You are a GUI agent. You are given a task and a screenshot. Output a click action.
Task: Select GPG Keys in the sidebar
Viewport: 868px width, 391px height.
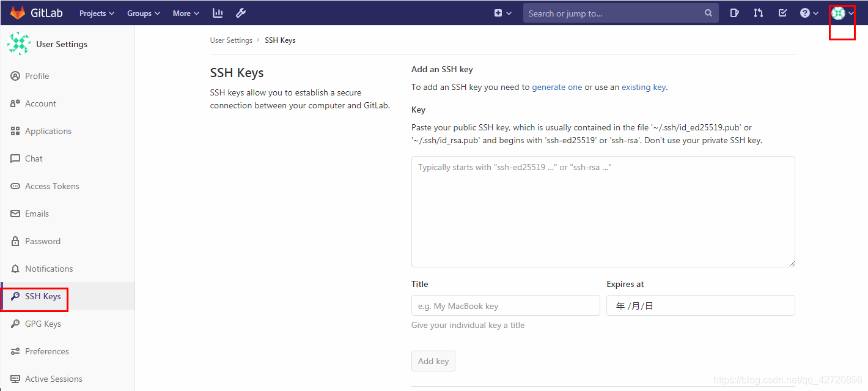[43, 323]
